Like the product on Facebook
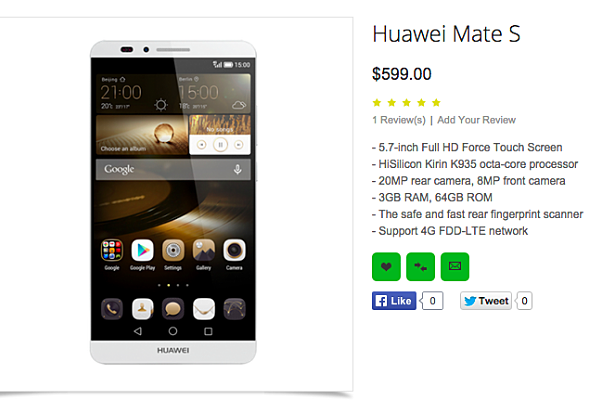This screenshot has width=600, height=400. tap(394, 301)
